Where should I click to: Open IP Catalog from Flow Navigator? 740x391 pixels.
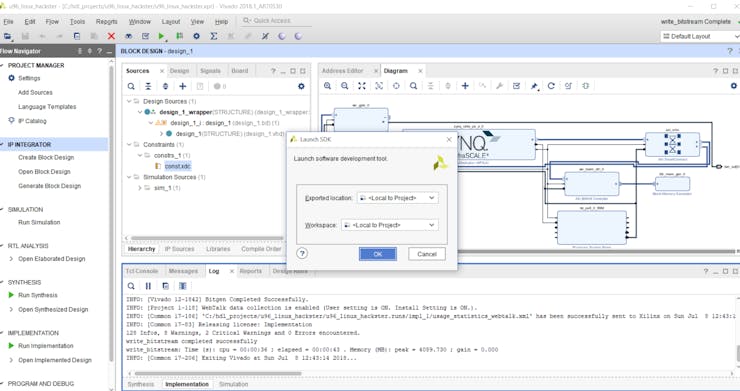click(x=32, y=121)
